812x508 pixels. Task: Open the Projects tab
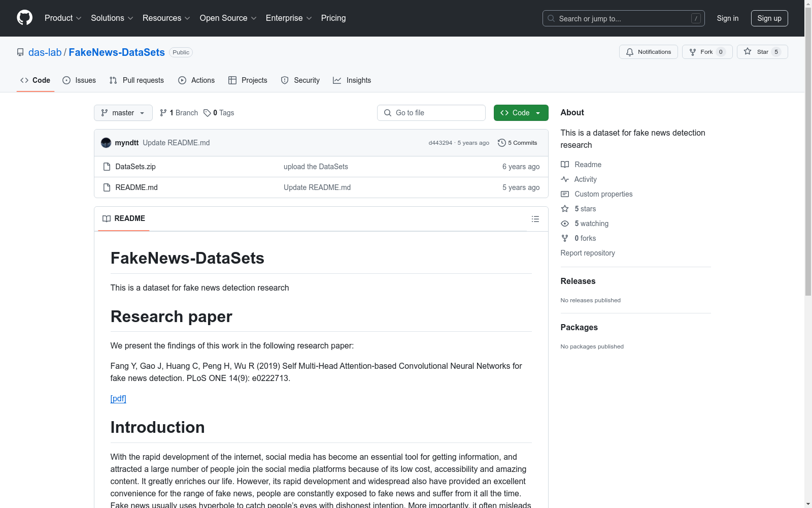pos(248,80)
